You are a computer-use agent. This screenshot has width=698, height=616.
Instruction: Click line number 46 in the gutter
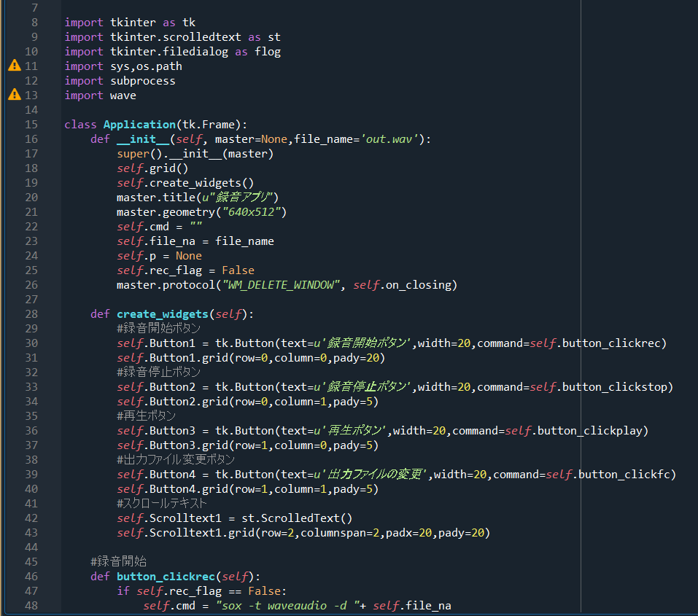(31, 577)
